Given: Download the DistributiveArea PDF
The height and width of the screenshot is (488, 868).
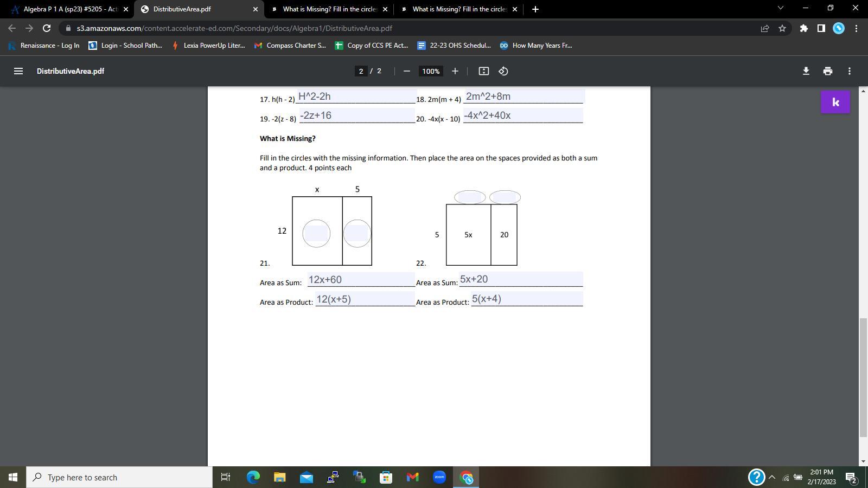Looking at the screenshot, I should coord(806,71).
